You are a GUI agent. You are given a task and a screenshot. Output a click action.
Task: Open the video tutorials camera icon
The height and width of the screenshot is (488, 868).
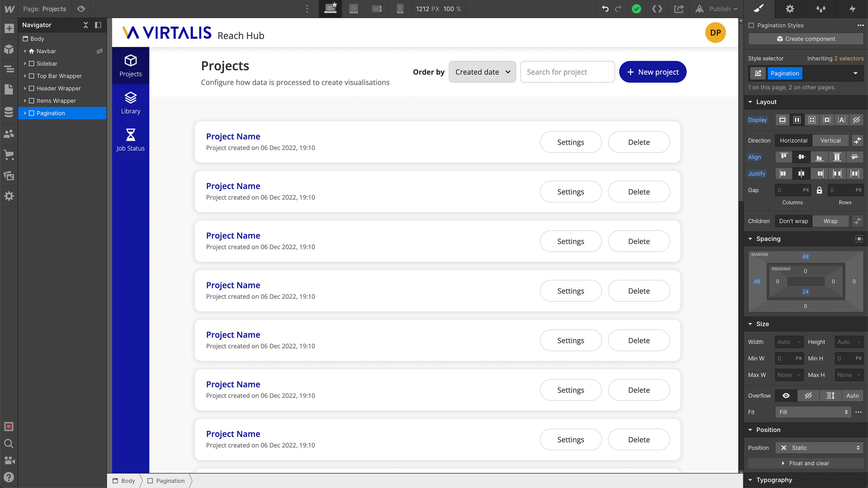(9, 460)
